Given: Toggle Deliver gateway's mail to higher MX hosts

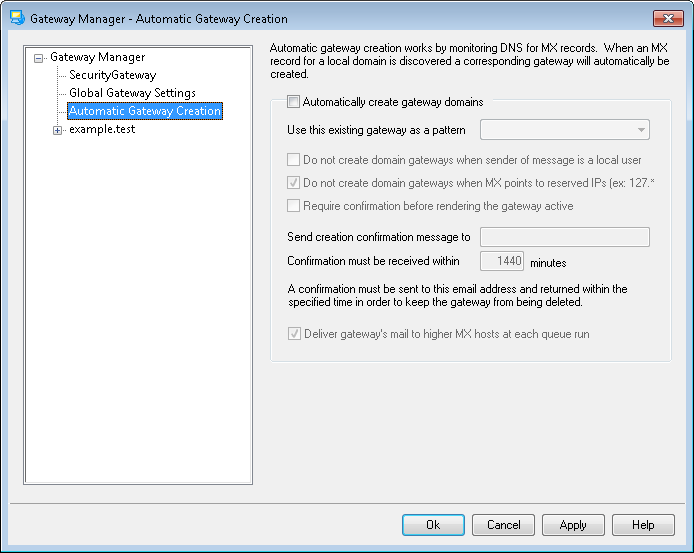Looking at the screenshot, I should pyautogui.click(x=293, y=334).
